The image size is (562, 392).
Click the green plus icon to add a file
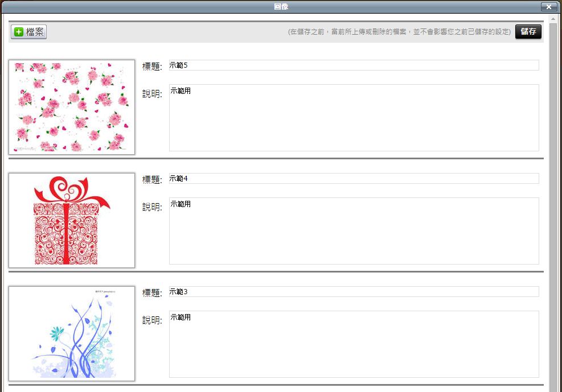(x=19, y=32)
